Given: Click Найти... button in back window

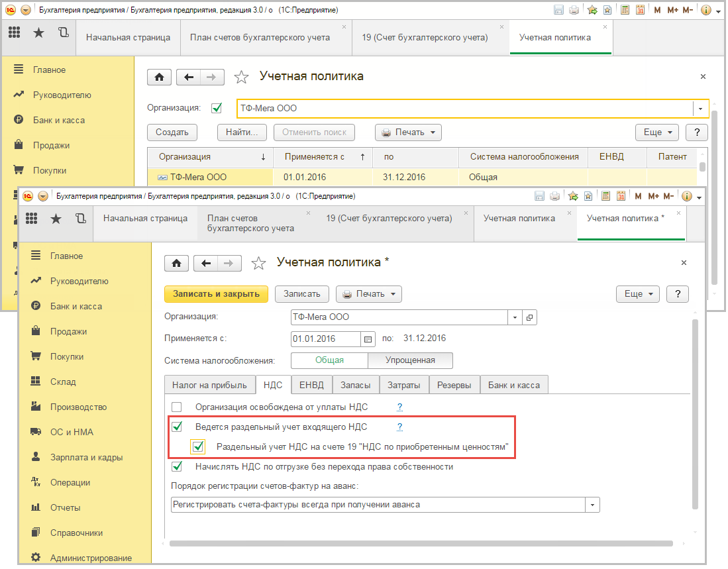Looking at the screenshot, I should (242, 132).
